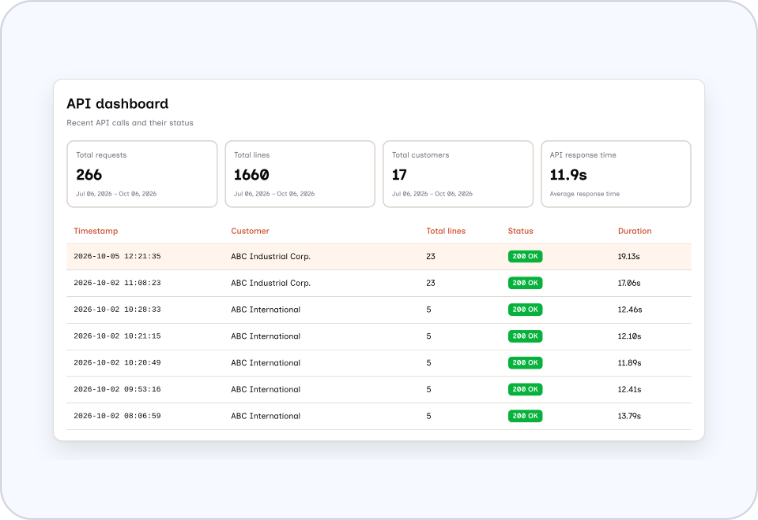Click ABC International in the 10:28:33 row

pyautogui.click(x=265, y=309)
